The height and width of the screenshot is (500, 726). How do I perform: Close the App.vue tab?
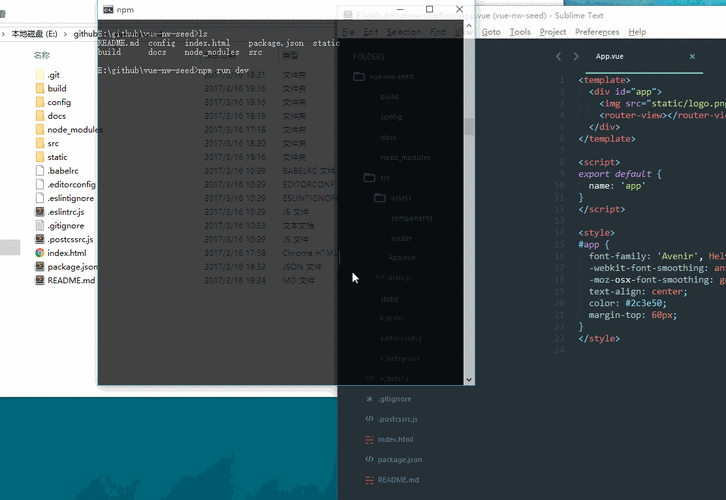coord(692,57)
